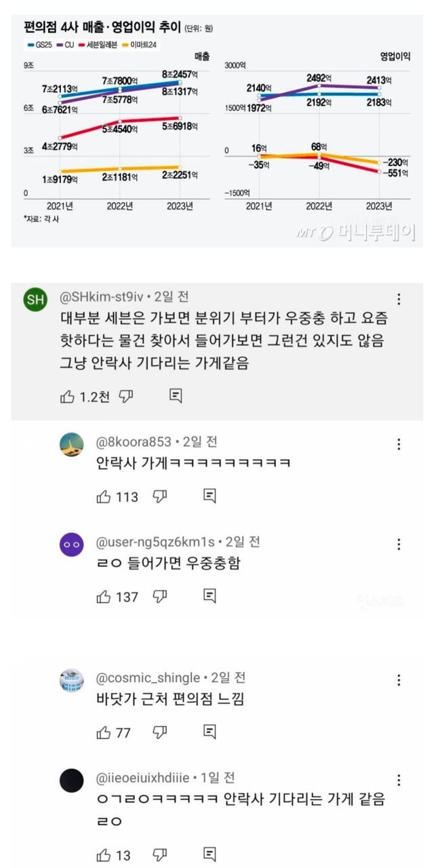
Task: Click the SH profile avatar
Action: [x=36, y=300]
